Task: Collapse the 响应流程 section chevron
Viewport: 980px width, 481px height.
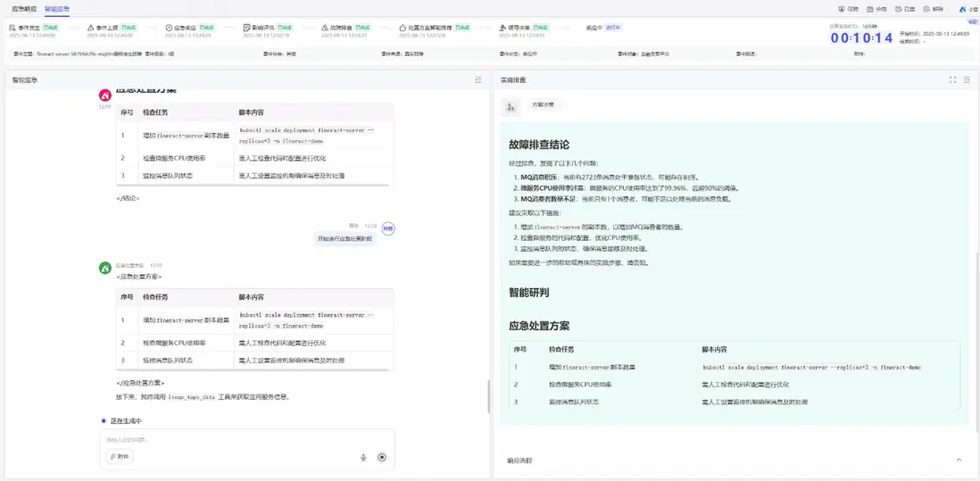Action: click(959, 460)
